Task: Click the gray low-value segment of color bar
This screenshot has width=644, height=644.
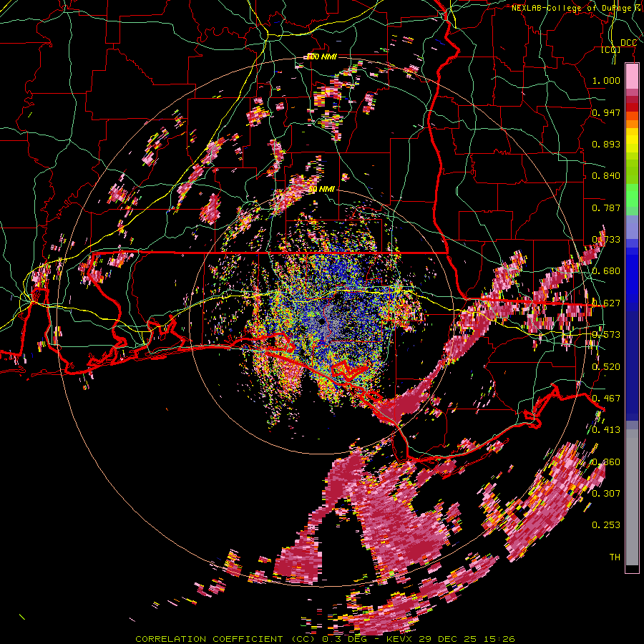Action: (632, 497)
